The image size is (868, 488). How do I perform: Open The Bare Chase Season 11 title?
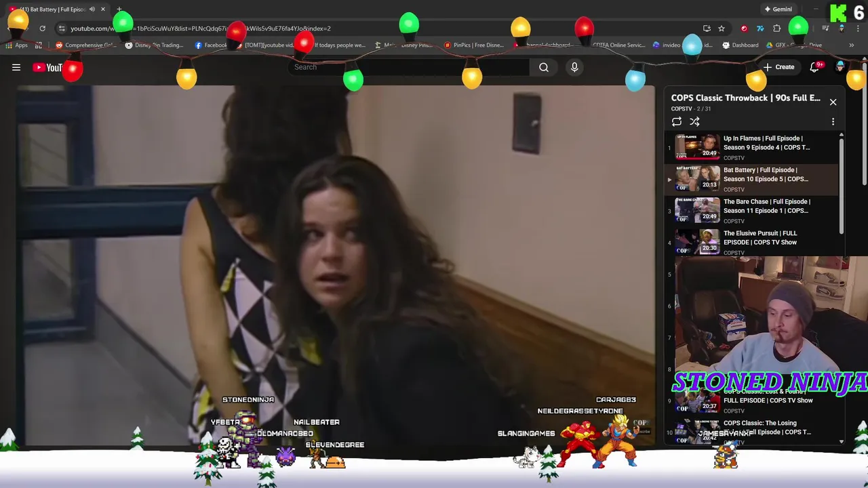click(x=766, y=206)
